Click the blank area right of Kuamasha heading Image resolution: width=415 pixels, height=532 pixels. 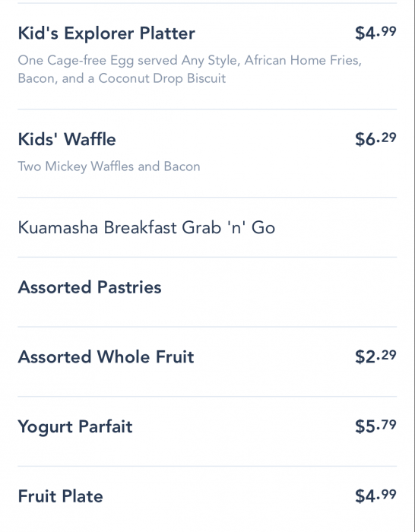pos(336,227)
